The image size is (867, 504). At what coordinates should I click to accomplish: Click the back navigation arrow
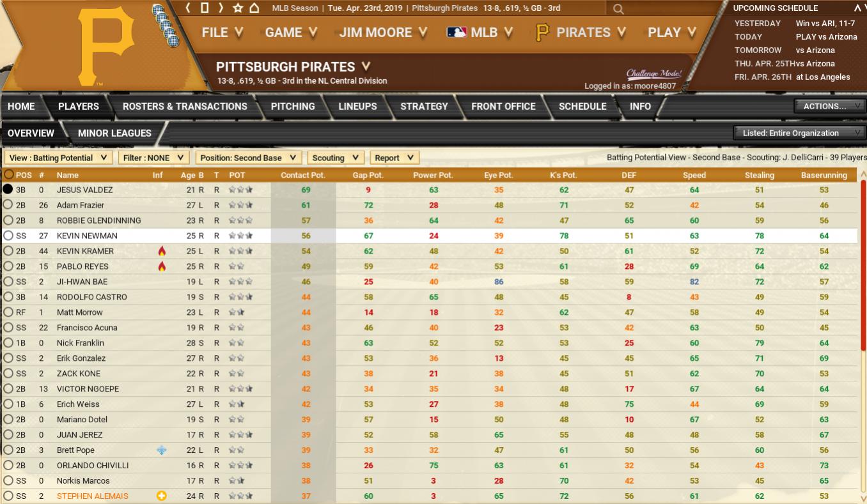[189, 8]
